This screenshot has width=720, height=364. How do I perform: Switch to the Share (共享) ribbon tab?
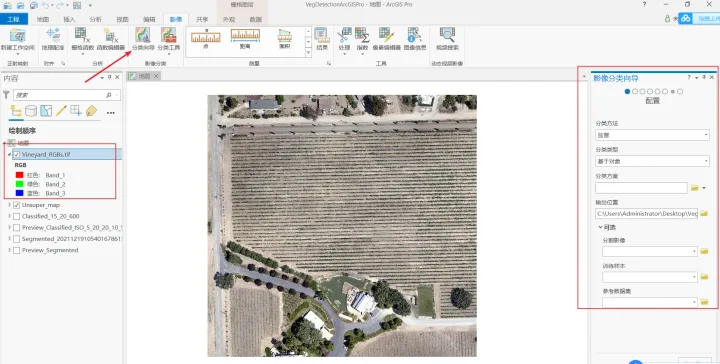pos(202,19)
